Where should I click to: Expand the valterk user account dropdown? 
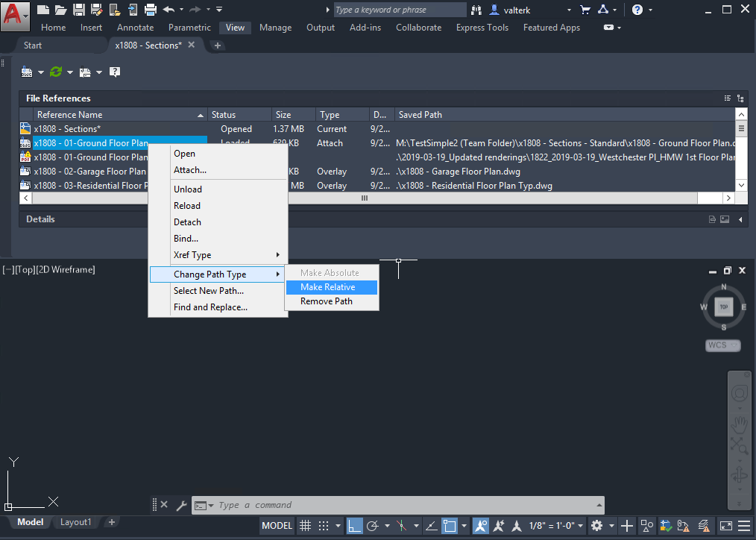(569, 10)
